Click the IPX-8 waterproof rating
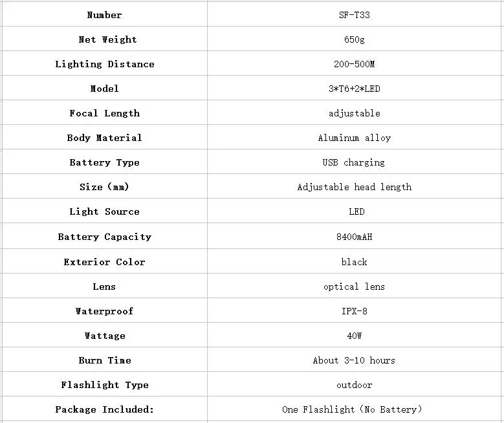Viewport: 504px width, 423px height. point(354,311)
